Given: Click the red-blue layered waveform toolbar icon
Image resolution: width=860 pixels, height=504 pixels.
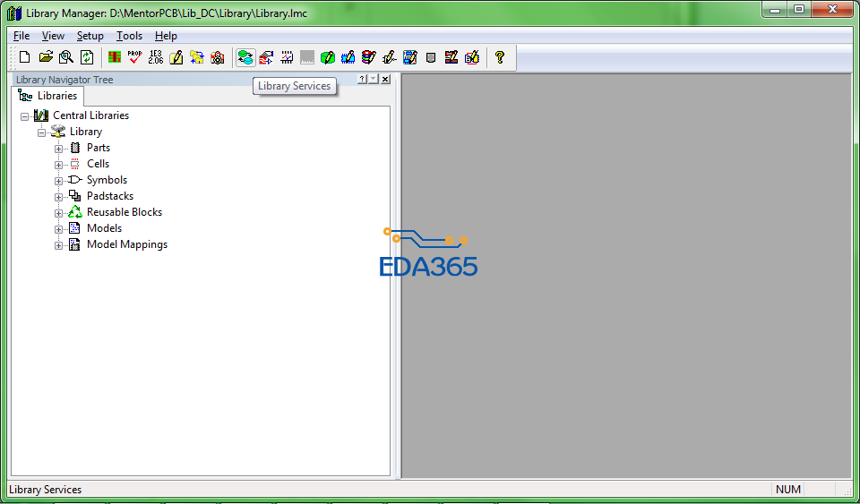Looking at the screenshot, I should coord(266,57).
